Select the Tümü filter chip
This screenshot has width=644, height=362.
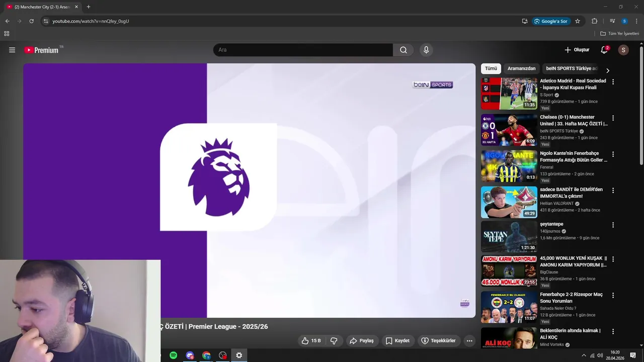pyautogui.click(x=491, y=68)
